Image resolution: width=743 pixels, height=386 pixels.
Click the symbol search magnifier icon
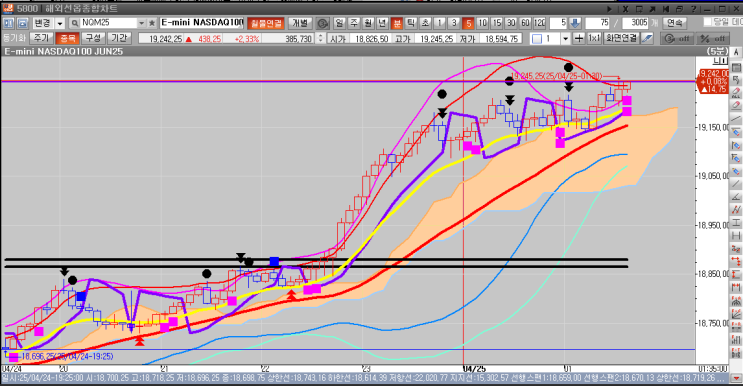(x=74, y=23)
